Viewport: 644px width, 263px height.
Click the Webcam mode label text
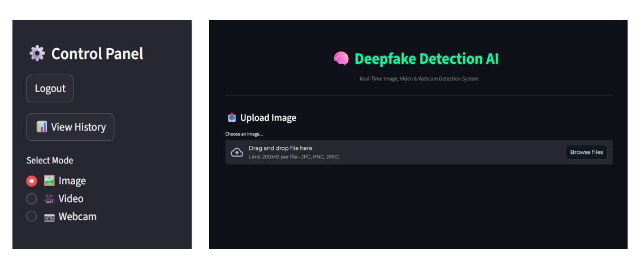click(77, 217)
